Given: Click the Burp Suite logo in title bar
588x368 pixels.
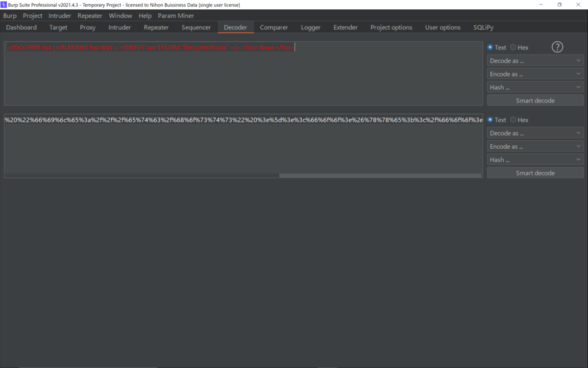Looking at the screenshot, I should click(3, 4).
